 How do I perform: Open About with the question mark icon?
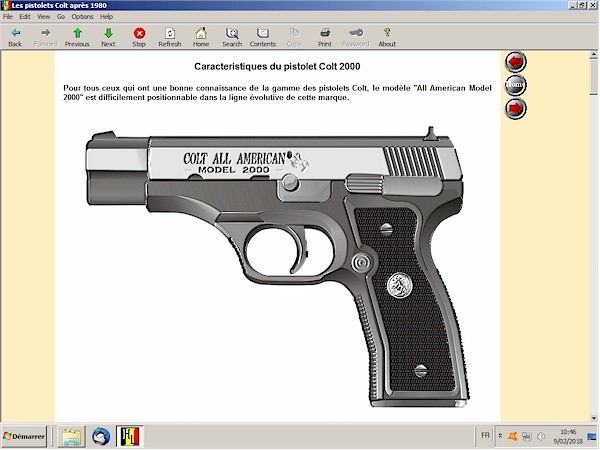pos(387,37)
